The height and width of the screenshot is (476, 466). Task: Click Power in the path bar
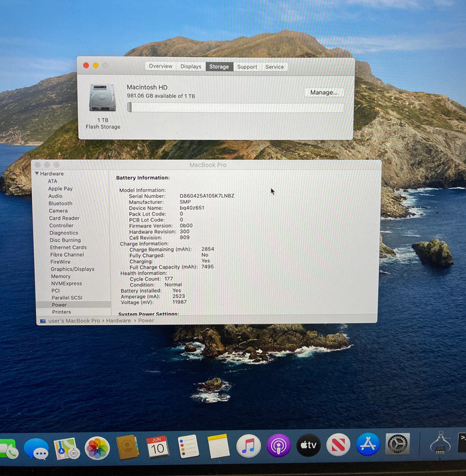click(146, 320)
